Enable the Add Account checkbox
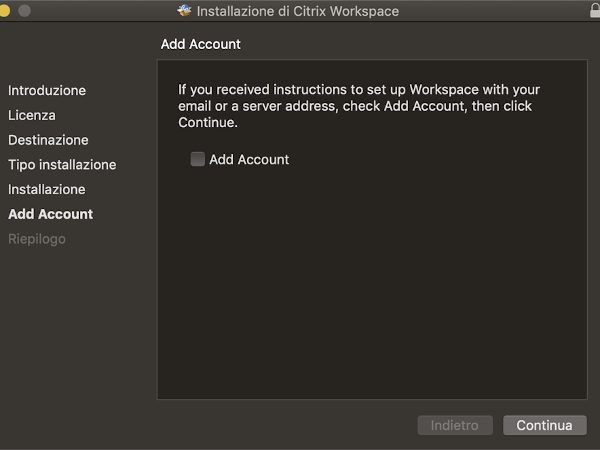This screenshot has width=600, height=450. pyautogui.click(x=198, y=159)
